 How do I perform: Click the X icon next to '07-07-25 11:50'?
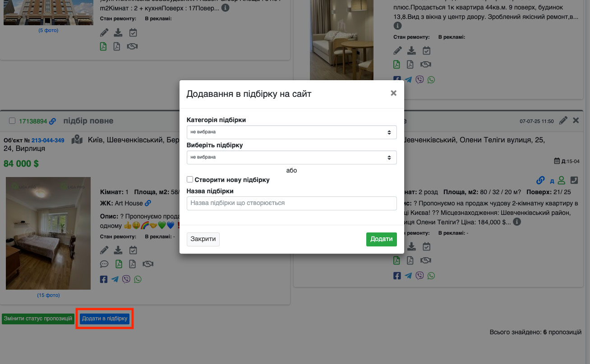(x=576, y=120)
